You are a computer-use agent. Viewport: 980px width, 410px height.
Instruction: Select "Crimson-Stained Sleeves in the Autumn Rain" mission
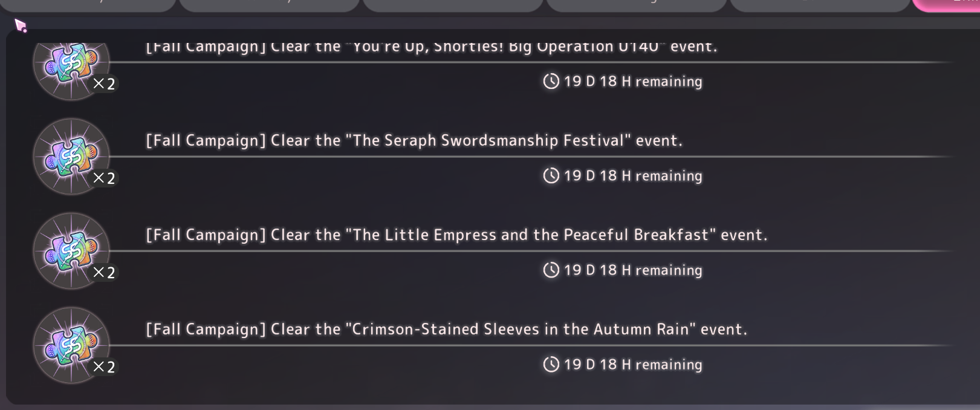tap(446, 329)
